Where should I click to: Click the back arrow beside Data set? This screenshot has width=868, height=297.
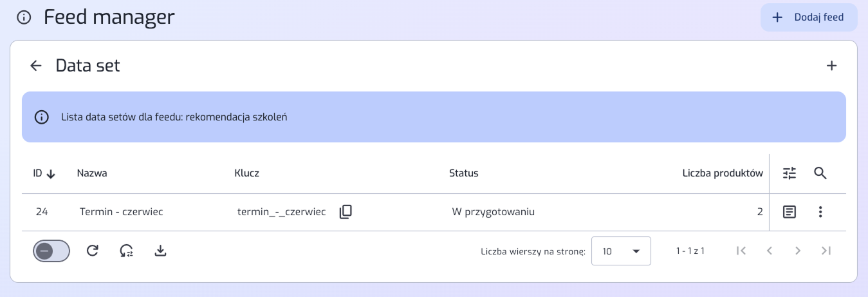pyautogui.click(x=36, y=66)
